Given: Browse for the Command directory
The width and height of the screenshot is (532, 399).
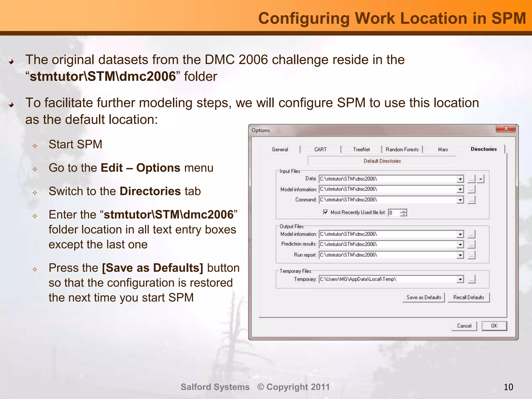Looking at the screenshot, I should point(471,200).
